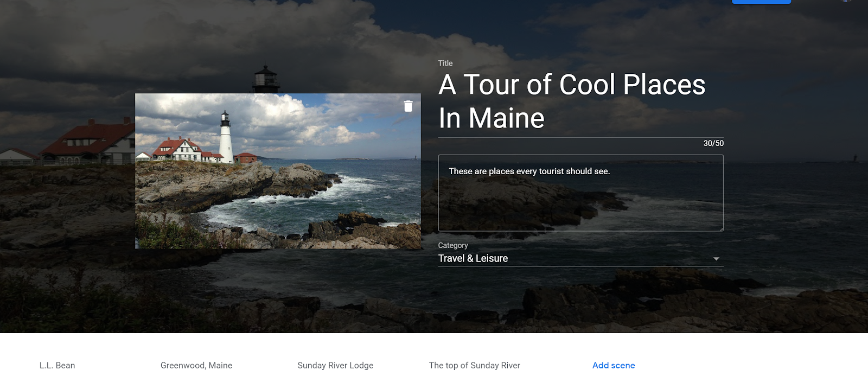
Task: Click the "Category" field label
Action: point(452,245)
